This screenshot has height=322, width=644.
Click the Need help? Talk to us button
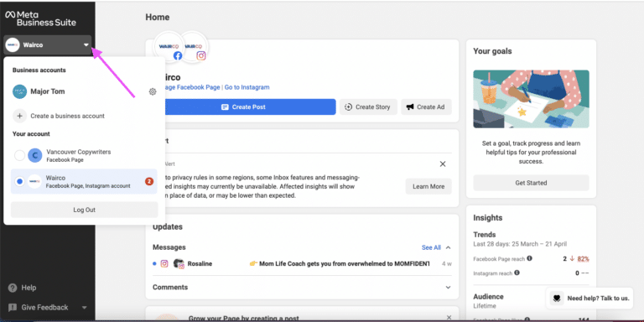589,299
